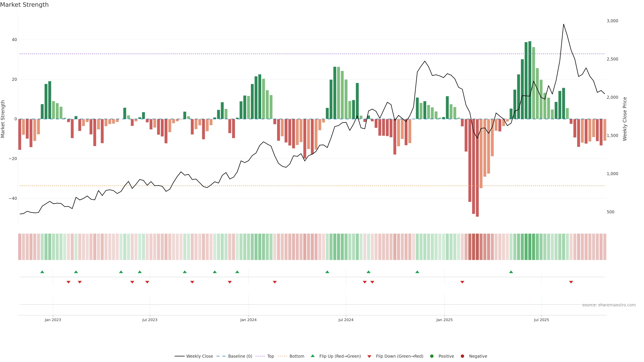This screenshot has height=362, width=644.
Task: Click flip-up marker right before Jul 2025
Action: (511, 272)
